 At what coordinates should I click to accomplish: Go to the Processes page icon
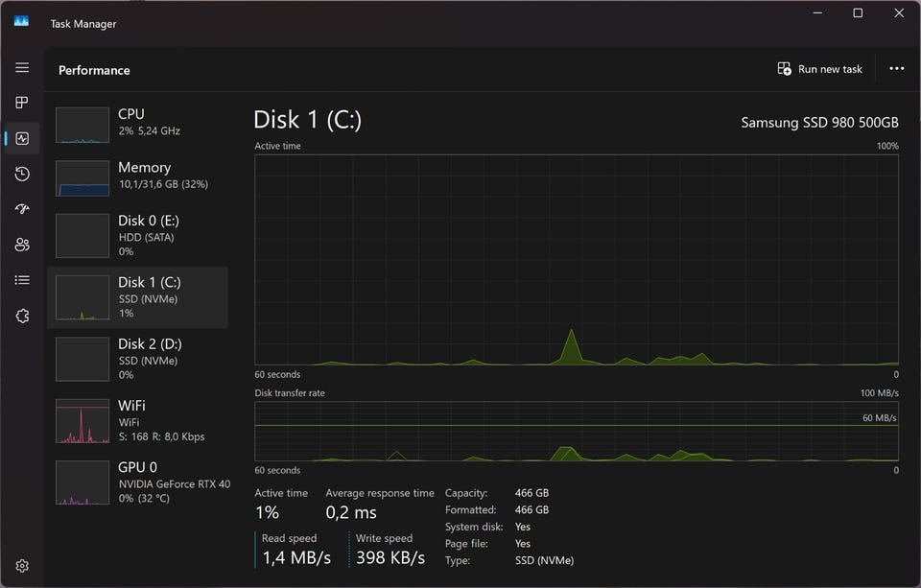pos(22,103)
